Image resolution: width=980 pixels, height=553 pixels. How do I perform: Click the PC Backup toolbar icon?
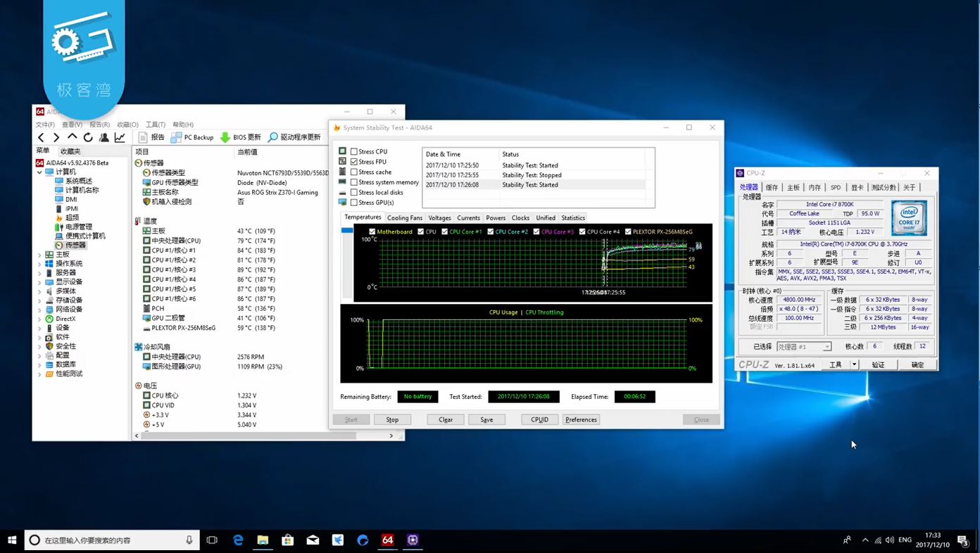[x=177, y=137]
